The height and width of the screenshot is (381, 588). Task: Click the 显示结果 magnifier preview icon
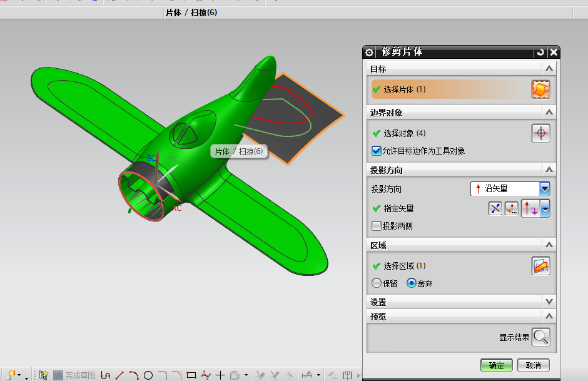click(540, 337)
